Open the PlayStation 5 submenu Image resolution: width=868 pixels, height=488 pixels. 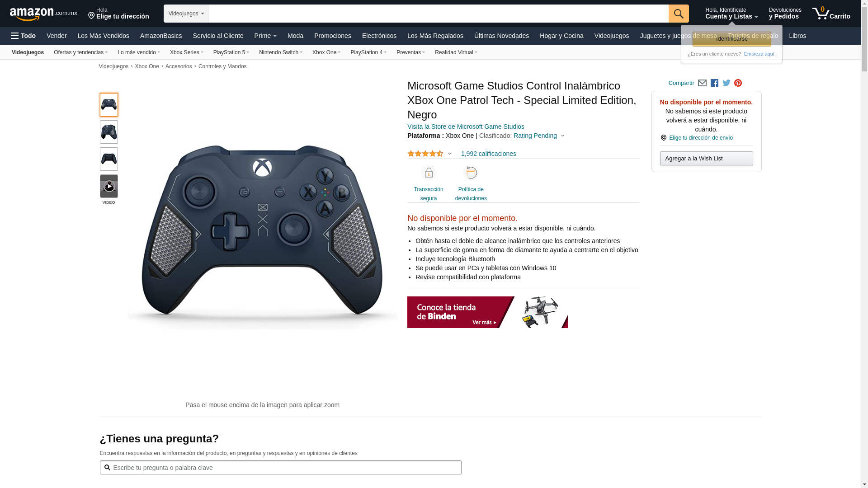231,52
